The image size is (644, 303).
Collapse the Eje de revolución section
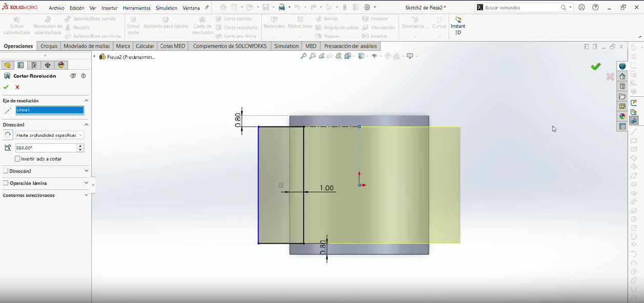86,101
